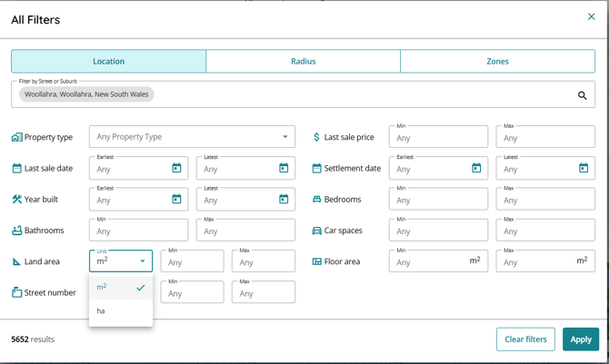
Task: Click the Woollahra suburb chip
Action: [x=86, y=94]
